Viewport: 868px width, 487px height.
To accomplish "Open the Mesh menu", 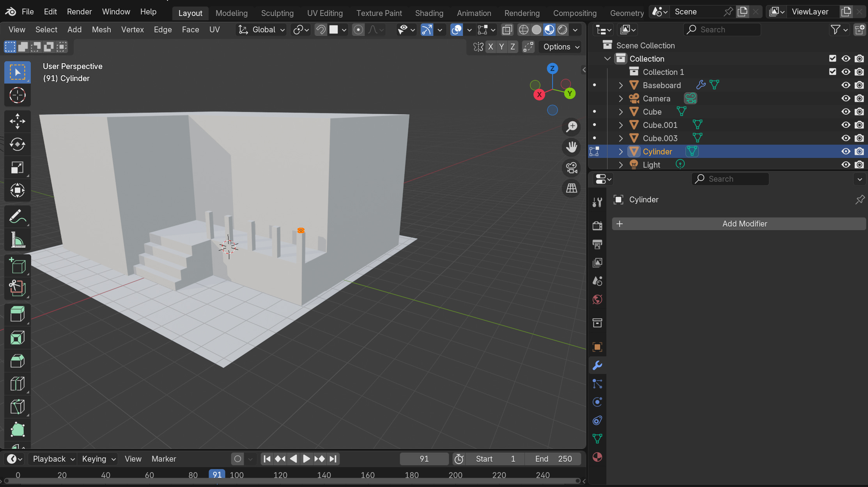I will coord(101,30).
